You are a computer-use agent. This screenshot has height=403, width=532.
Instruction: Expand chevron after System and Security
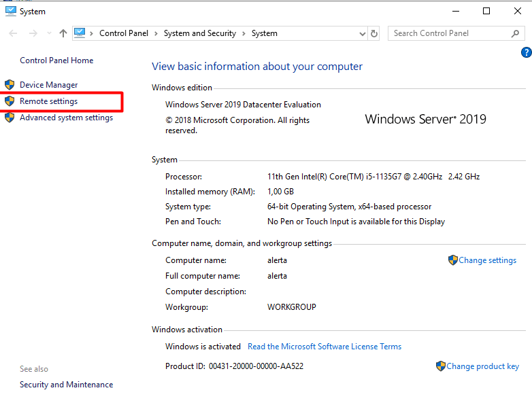(x=244, y=33)
